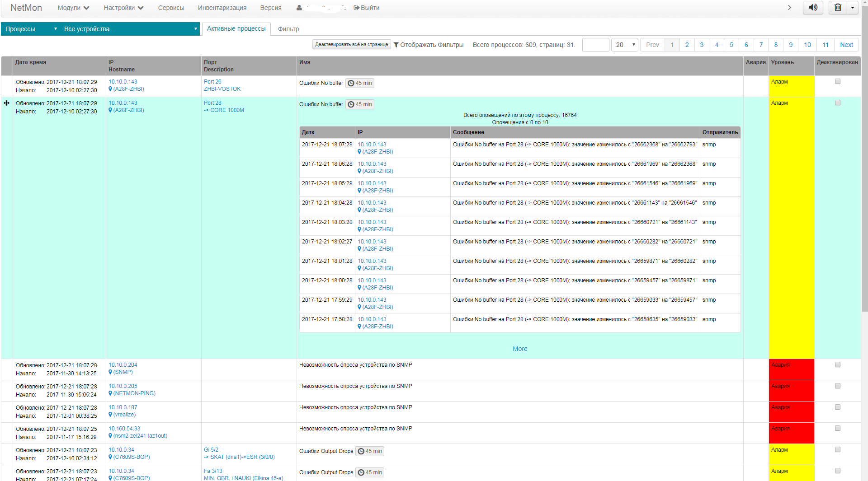Click the trash bin icon button
Viewport: 868px width, 481px height.
click(x=838, y=8)
